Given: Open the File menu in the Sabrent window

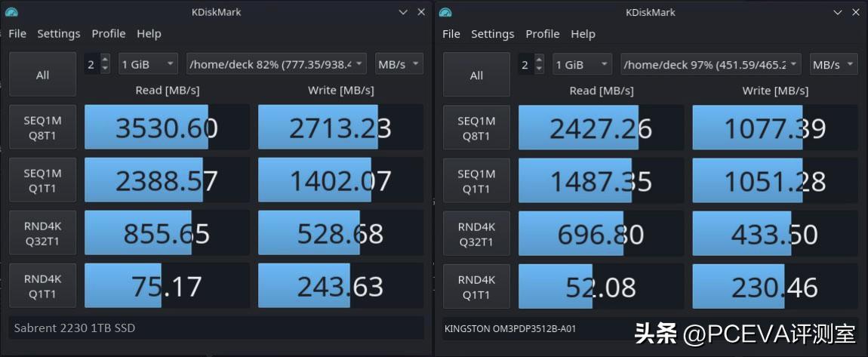Looking at the screenshot, I should tap(17, 34).
